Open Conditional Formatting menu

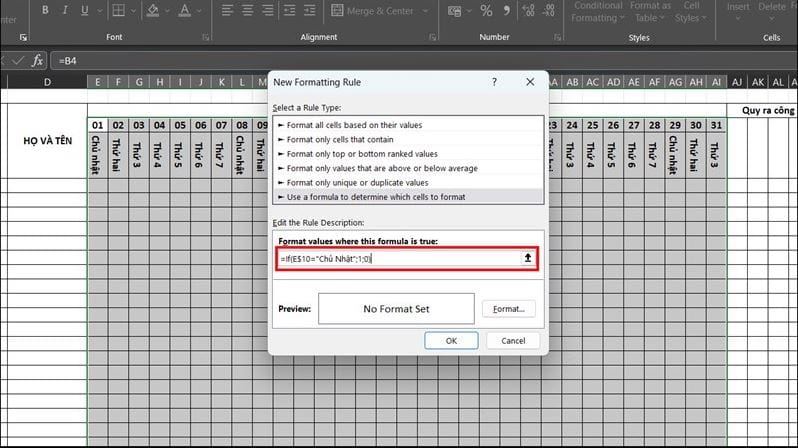pyautogui.click(x=597, y=12)
